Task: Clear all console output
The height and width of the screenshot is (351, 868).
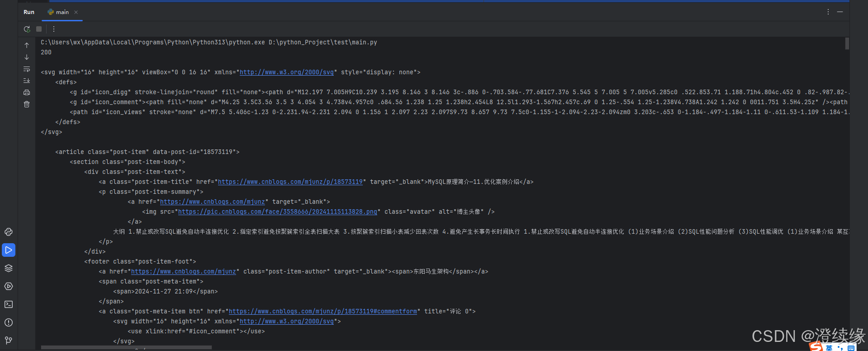Action: pyautogui.click(x=27, y=104)
